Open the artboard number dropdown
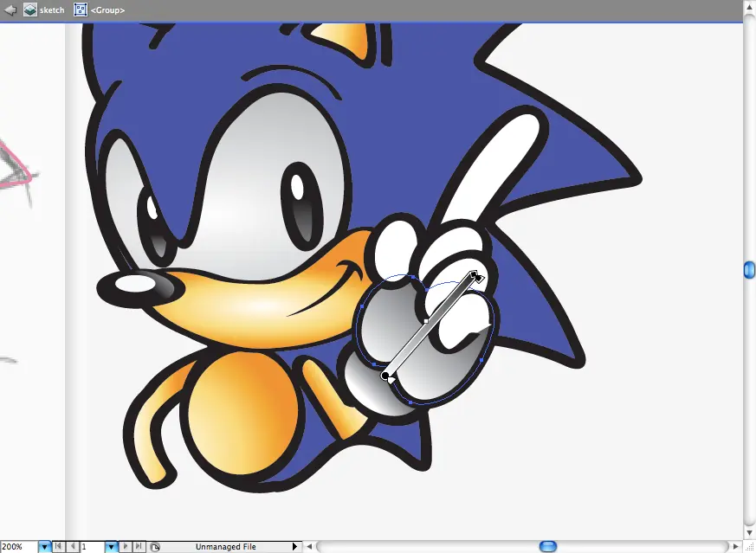 (x=111, y=547)
